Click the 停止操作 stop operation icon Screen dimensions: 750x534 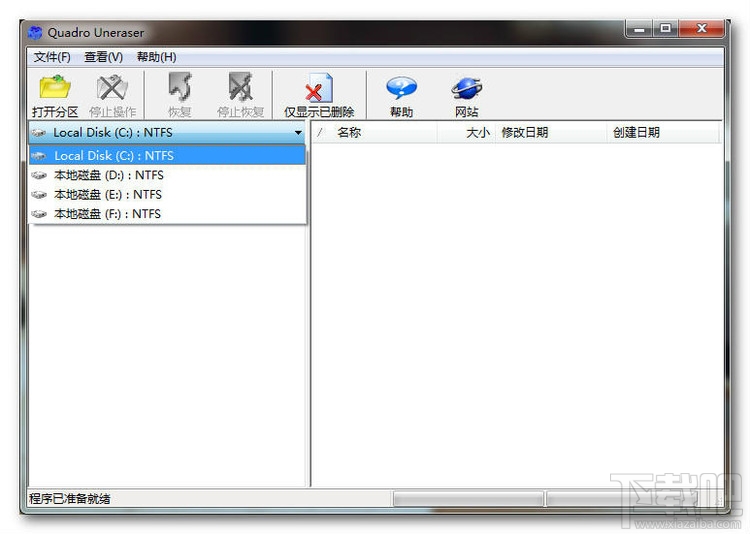112,95
